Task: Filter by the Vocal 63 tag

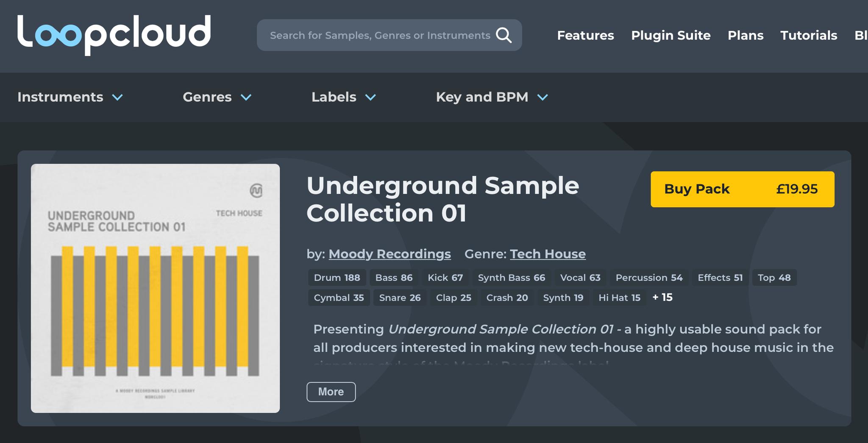Action: [x=580, y=278]
